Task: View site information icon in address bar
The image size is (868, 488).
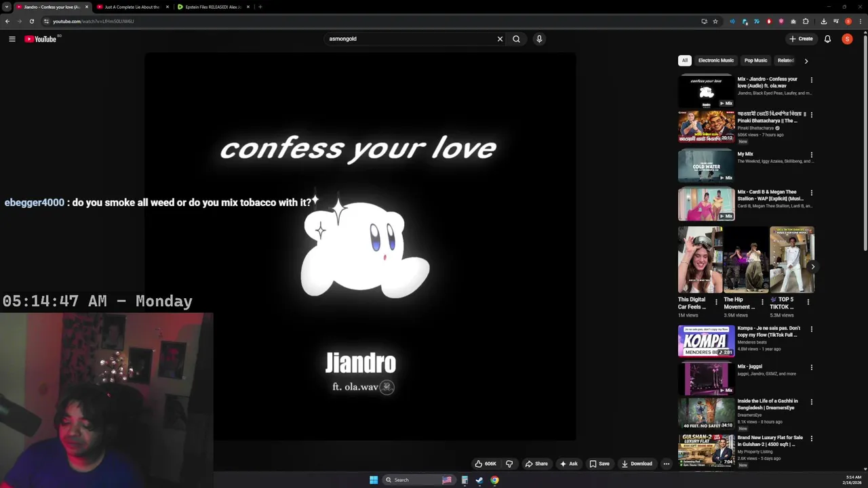Action: pyautogui.click(x=46, y=21)
